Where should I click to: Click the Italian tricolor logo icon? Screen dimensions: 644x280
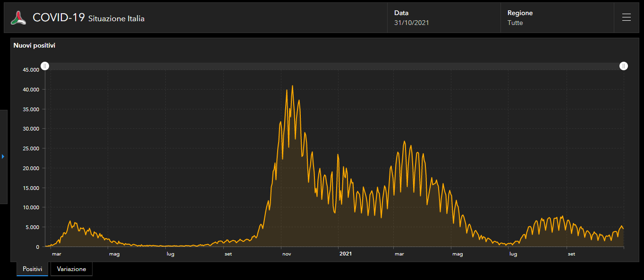pos(19,18)
